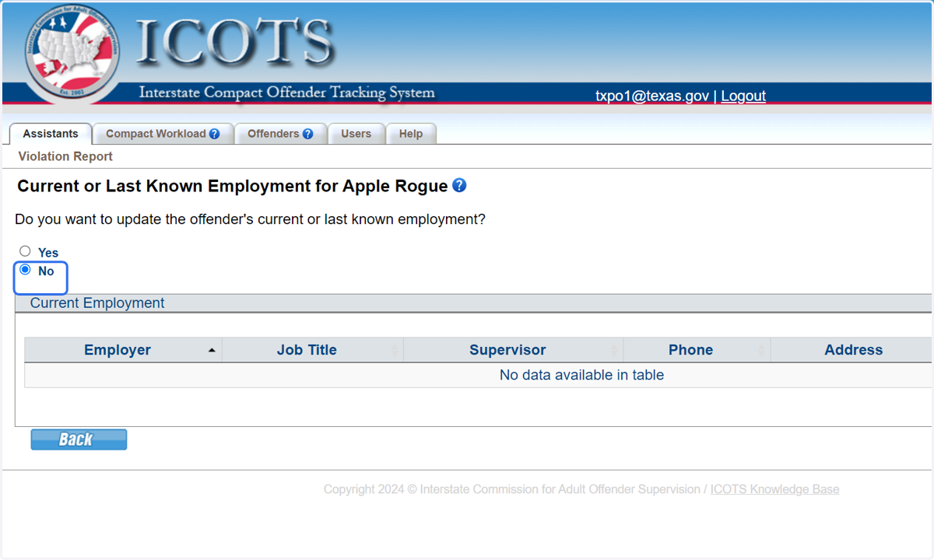
Task: Open the ICOTS Knowledge Base link
Action: tap(774, 489)
